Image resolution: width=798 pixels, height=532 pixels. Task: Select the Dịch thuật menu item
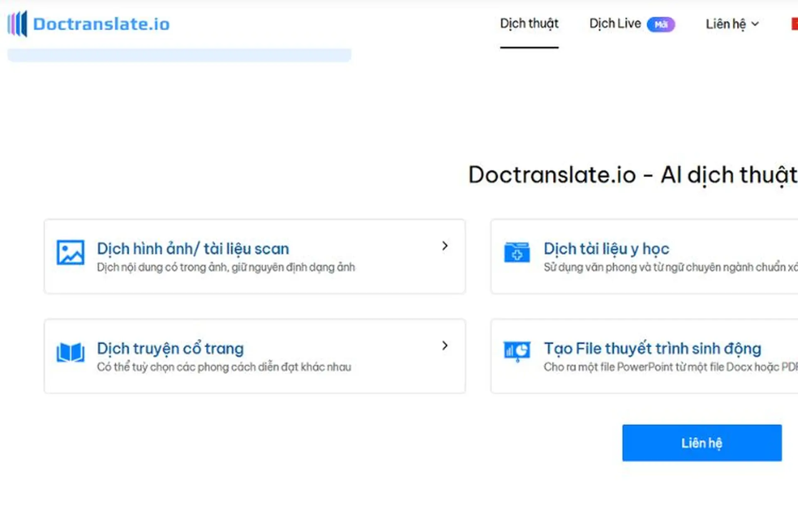pos(529,24)
